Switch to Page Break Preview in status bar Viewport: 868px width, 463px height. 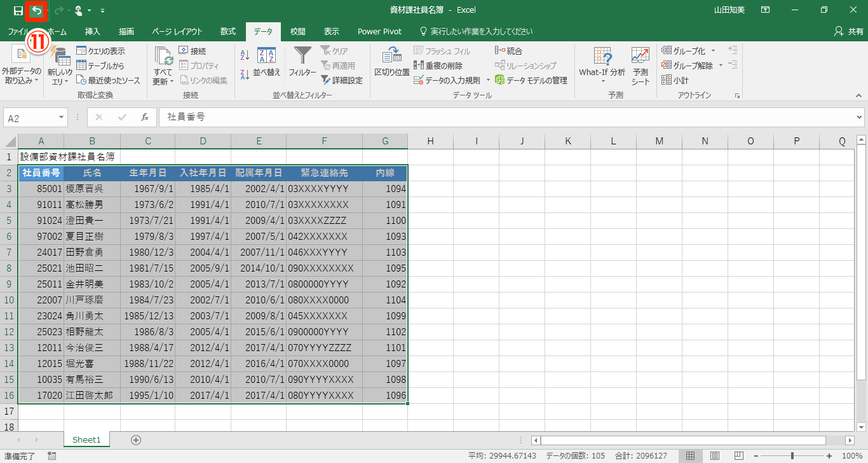coord(738,456)
